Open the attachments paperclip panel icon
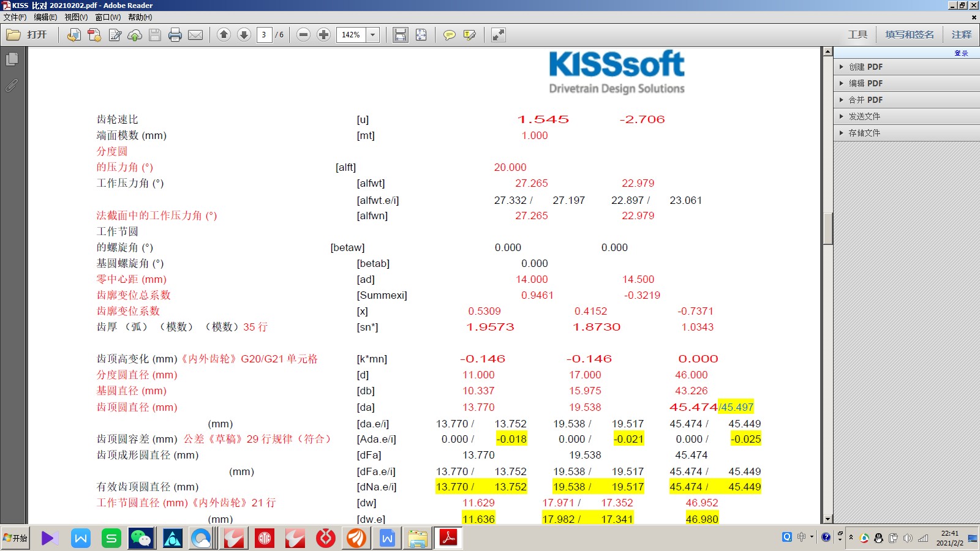The width and height of the screenshot is (980, 551). pyautogui.click(x=12, y=86)
